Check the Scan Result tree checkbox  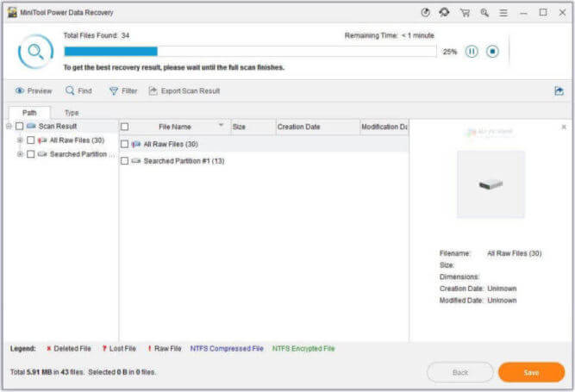(x=20, y=127)
